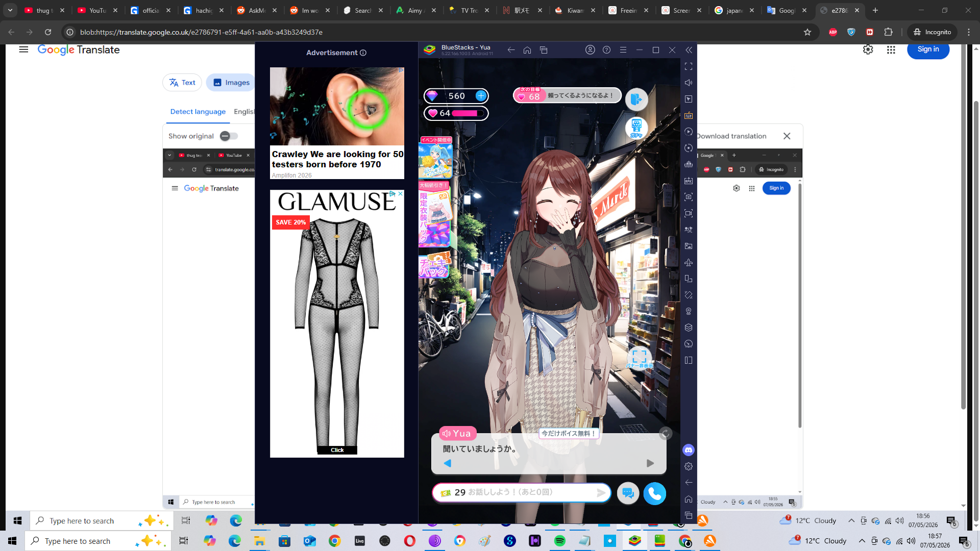Open BlueStacks account profile icon

pyautogui.click(x=590, y=50)
